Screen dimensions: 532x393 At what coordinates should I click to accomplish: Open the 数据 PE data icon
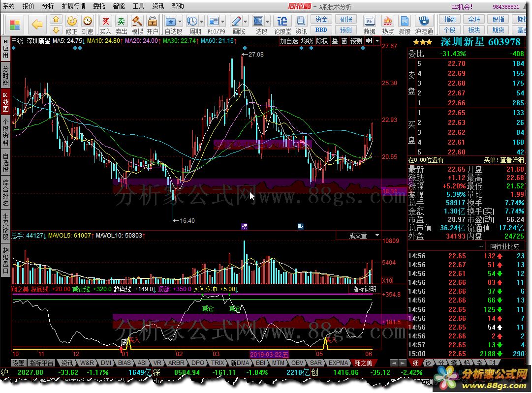pyautogui.click(x=369, y=21)
